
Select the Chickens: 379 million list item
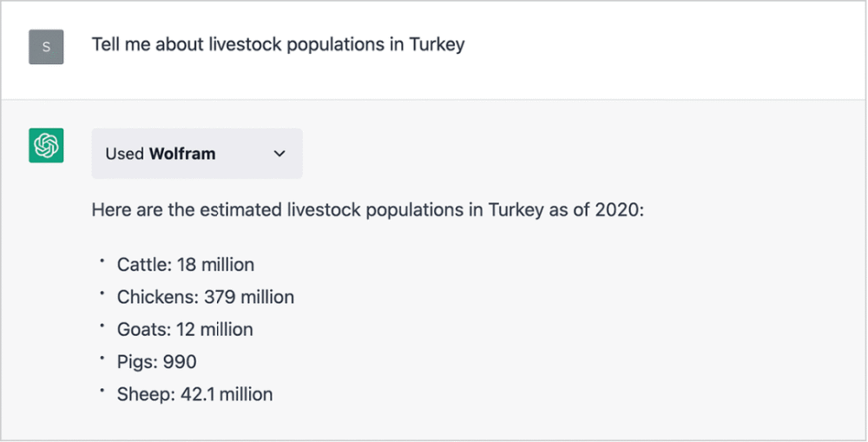click(206, 297)
